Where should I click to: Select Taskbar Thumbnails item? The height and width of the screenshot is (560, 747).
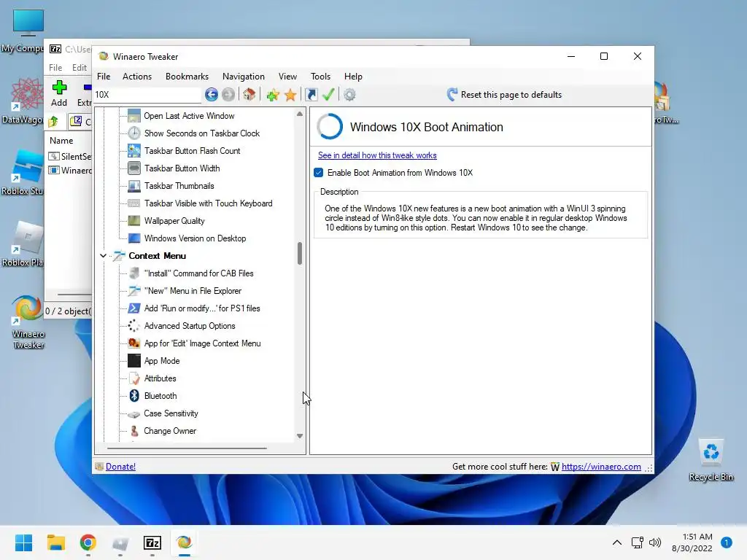(x=179, y=186)
